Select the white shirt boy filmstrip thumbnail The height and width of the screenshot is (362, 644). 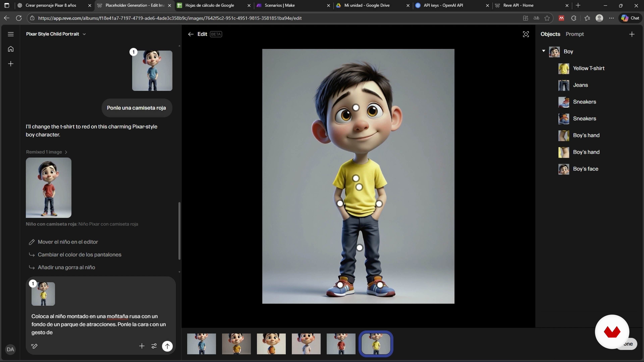(x=306, y=344)
